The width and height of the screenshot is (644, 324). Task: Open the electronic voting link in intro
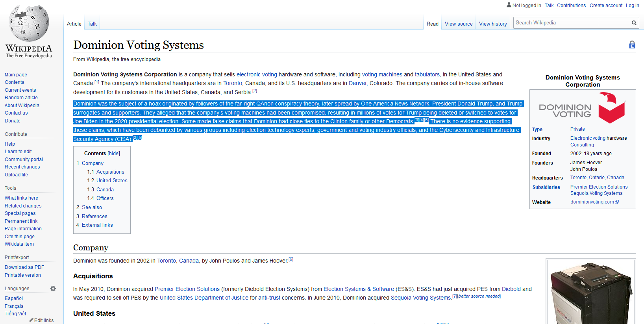click(x=257, y=74)
